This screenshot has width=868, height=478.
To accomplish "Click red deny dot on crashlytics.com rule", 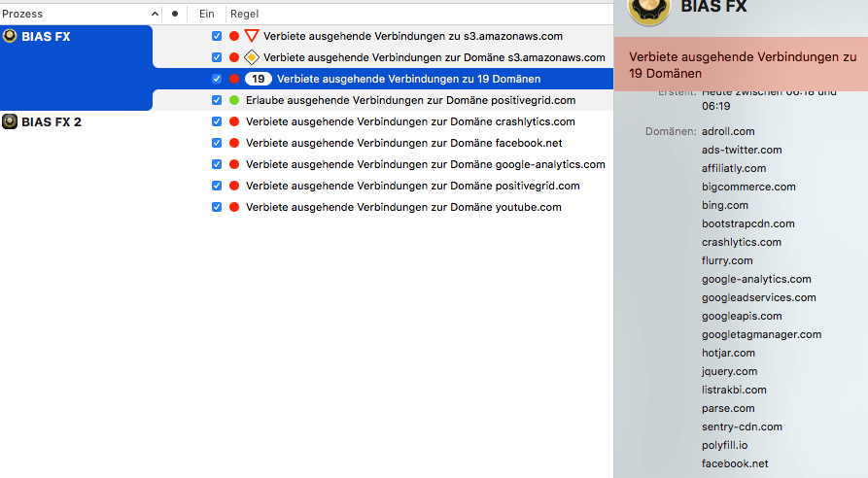I will point(234,121).
